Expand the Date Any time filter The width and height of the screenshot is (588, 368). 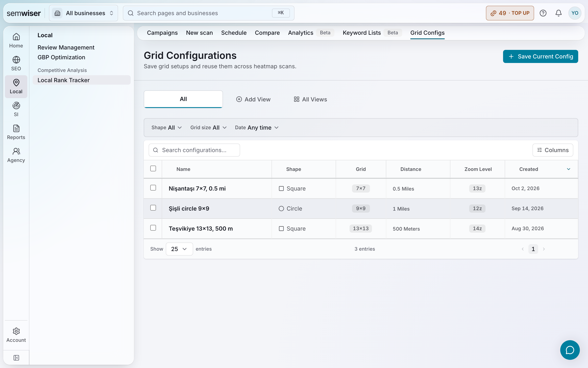point(257,128)
